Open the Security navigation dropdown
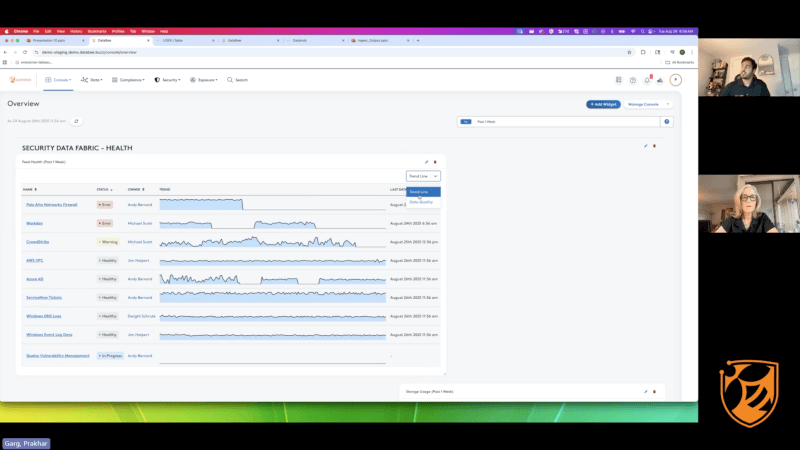Image resolution: width=800 pixels, height=450 pixels. [x=167, y=80]
